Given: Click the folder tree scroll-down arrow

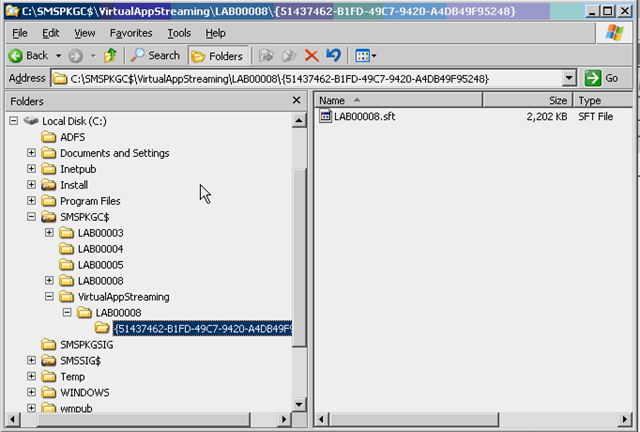Looking at the screenshot, I should click(299, 405).
